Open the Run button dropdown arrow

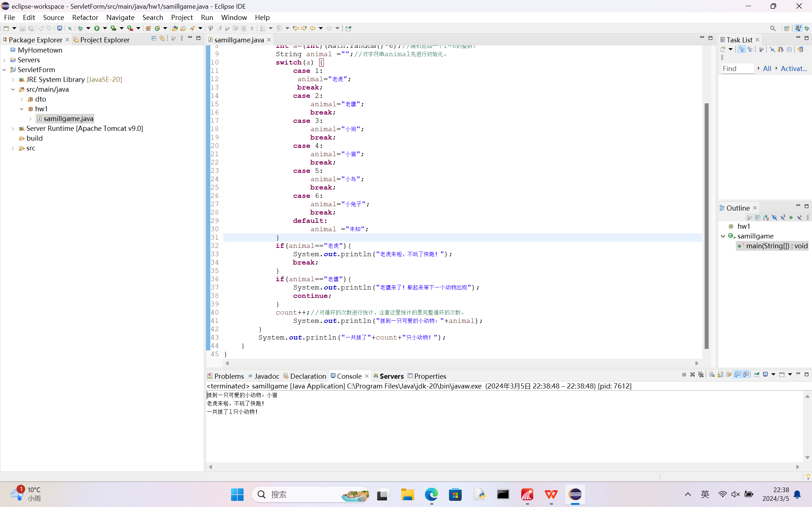coord(105,28)
